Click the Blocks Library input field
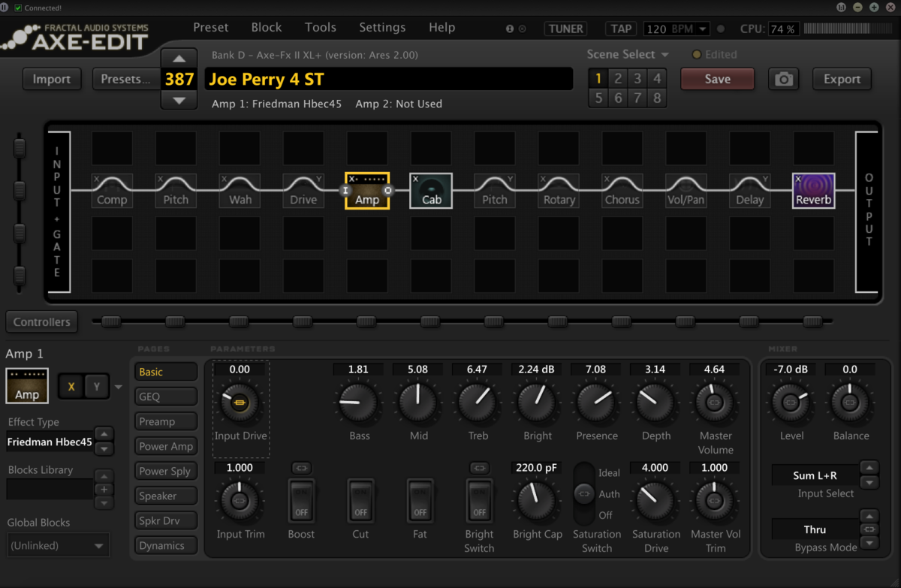The height and width of the screenshot is (588, 901). 50,489
